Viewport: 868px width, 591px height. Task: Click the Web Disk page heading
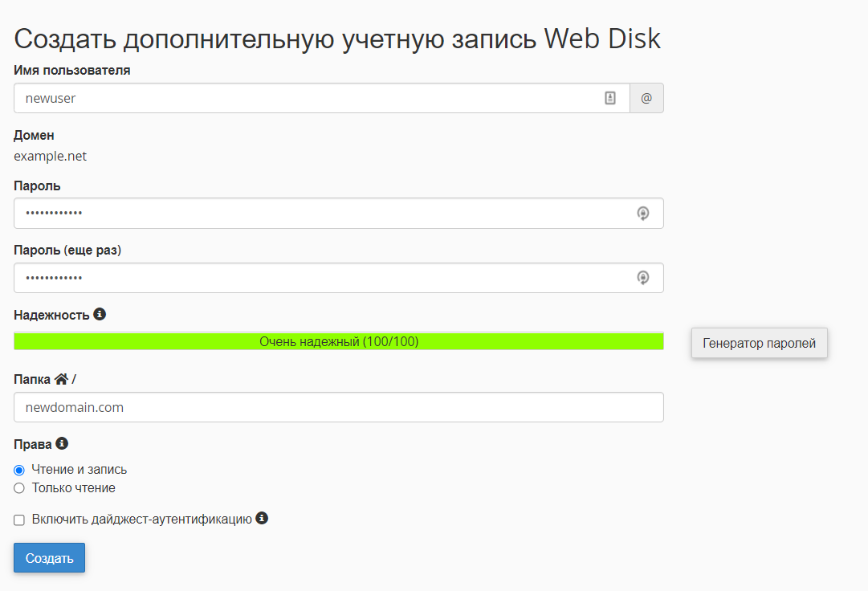click(337, 39)
